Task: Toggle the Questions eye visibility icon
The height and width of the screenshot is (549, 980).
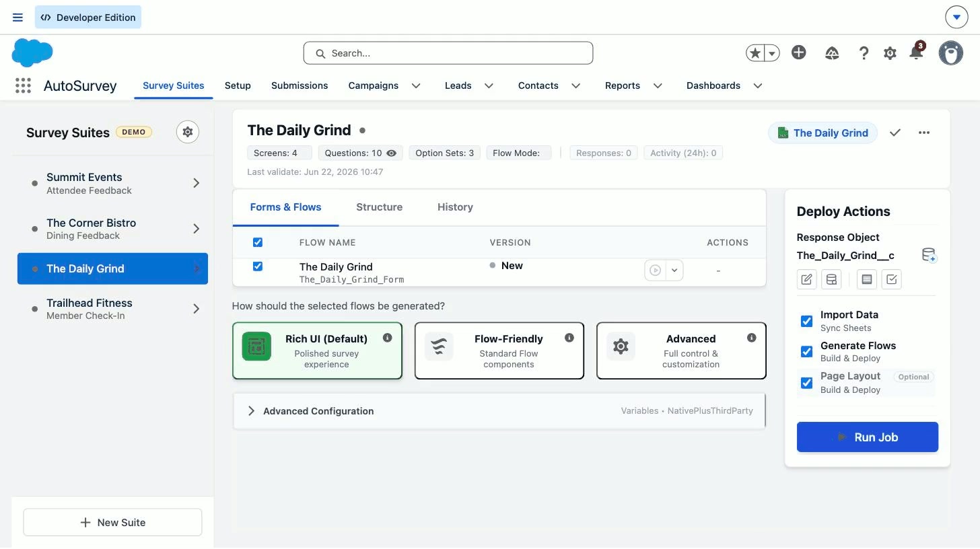Action: click(x=392, y=153)
